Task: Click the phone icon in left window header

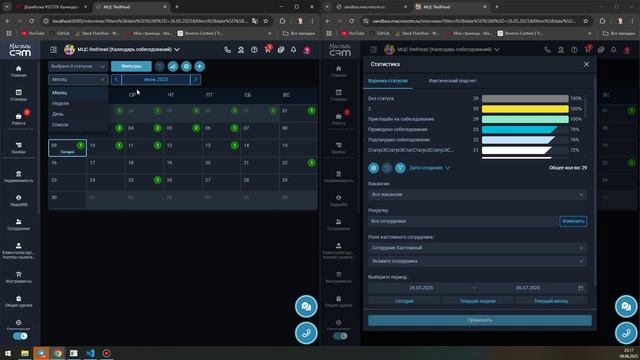Action: click(x=227, y=50)
